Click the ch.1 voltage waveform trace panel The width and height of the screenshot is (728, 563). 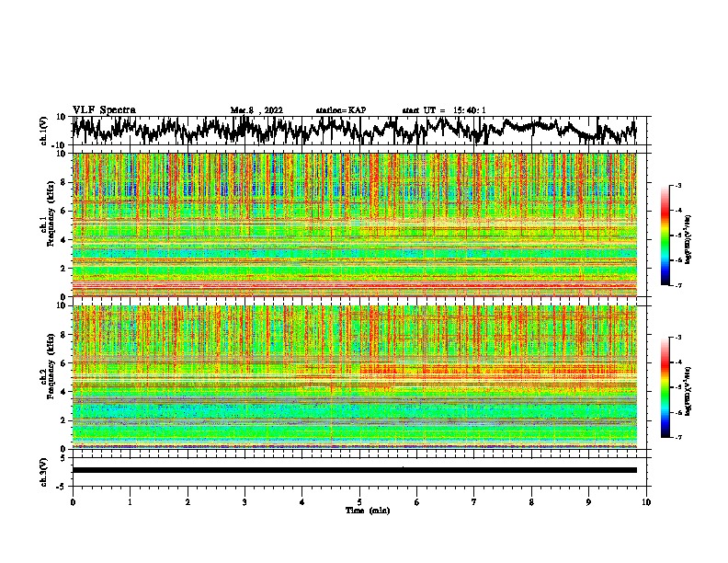click(358, 131)
